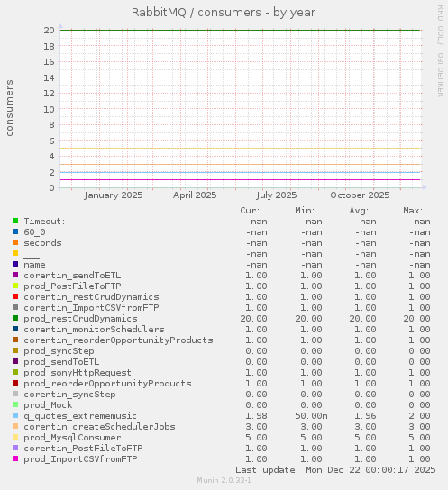
Task: Click the '60_0' legend label
Action: click(x=34, y=232)
